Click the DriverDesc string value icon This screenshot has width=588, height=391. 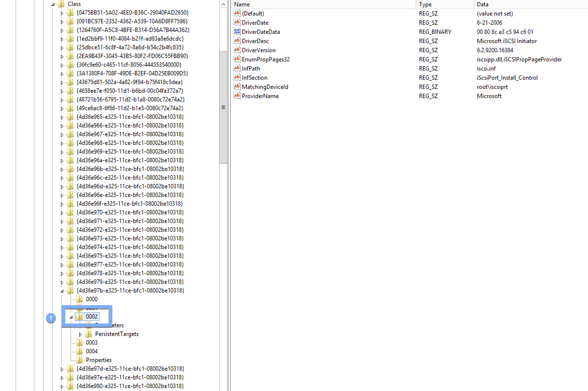click(x=237, y=41)
